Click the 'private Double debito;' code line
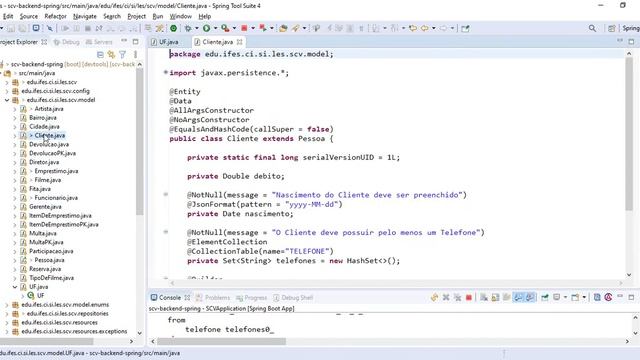640x360 pixels. click(236, 176)
